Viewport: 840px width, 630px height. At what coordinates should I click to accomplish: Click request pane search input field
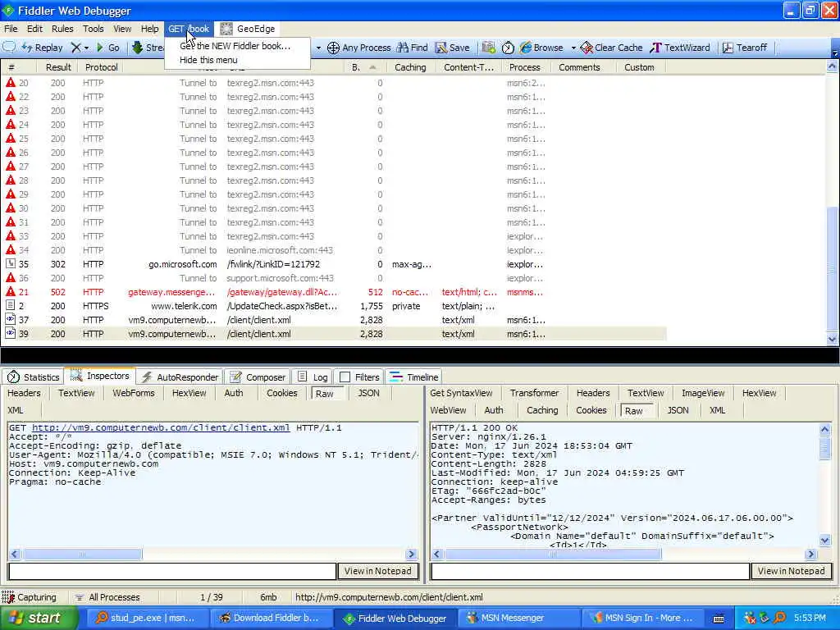coord(172,571)
